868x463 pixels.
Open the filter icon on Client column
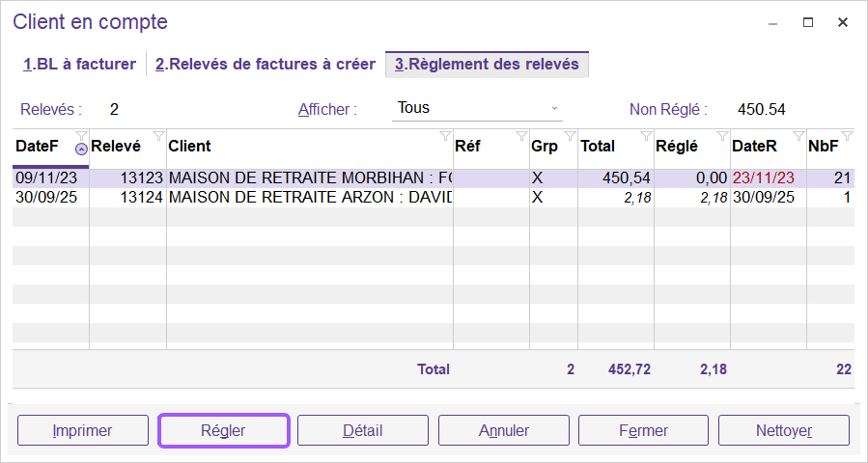pyautogui.click(x=444, y=135)
